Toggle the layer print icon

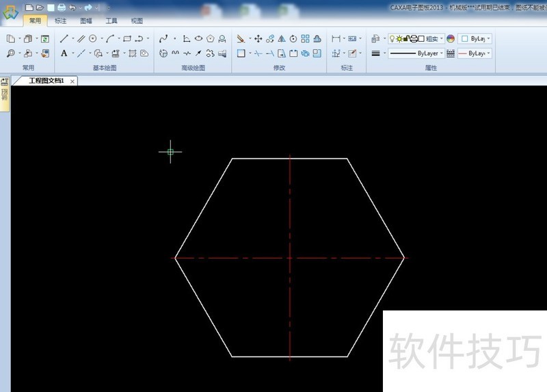414,39
